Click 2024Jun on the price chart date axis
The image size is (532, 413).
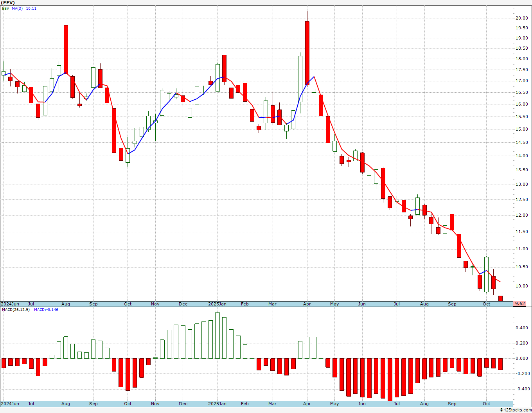[x=10, y=304]
